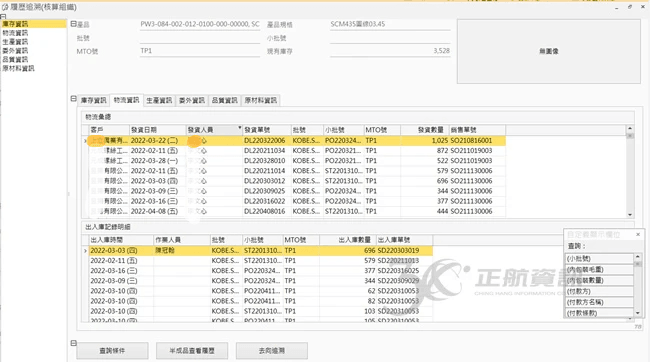Viewport: 650px width, 362px height.
Task: Collapse the left navigation tree root
Action: click(x=3, y=17)
